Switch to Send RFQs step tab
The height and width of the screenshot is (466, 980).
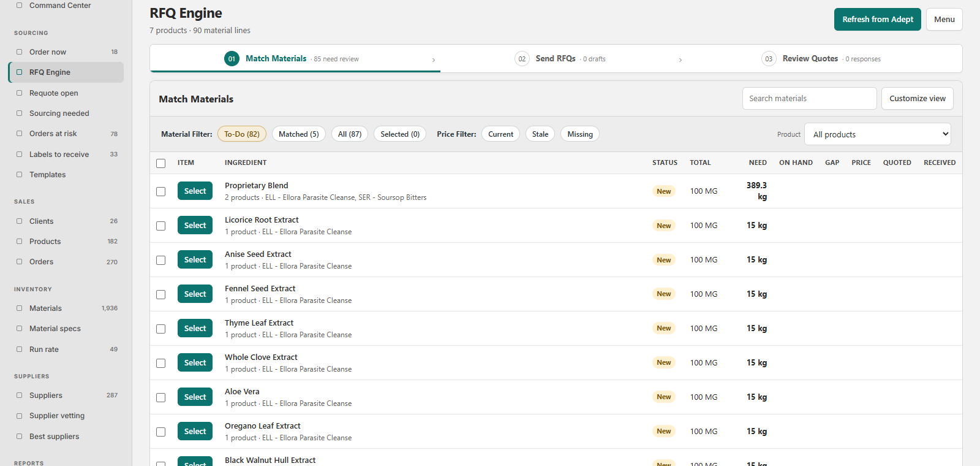[560, 59]
